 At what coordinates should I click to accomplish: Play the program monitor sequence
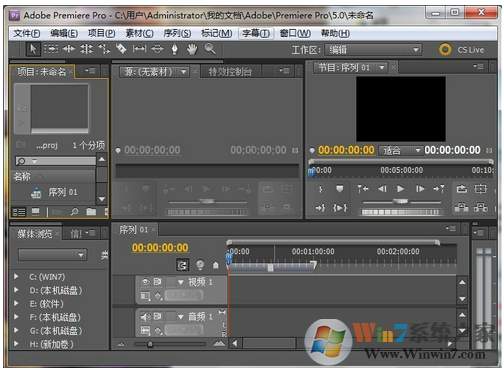coord(401,189)
